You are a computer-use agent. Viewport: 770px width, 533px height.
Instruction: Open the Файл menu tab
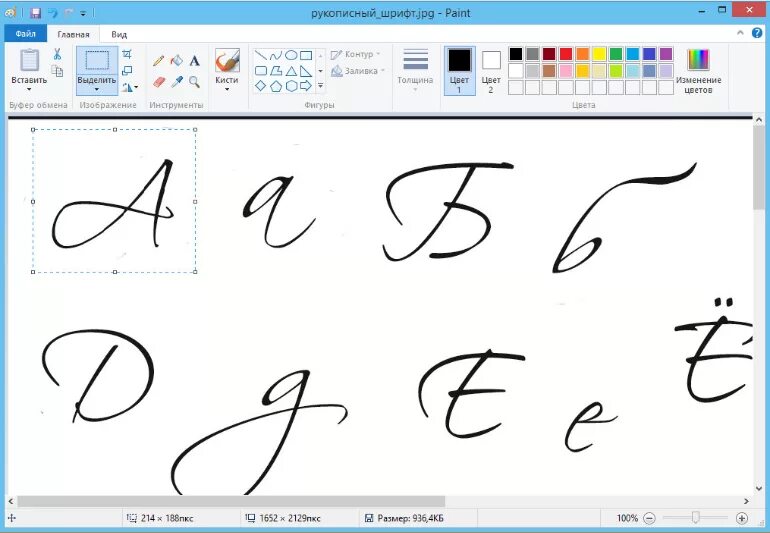(26, 34)
